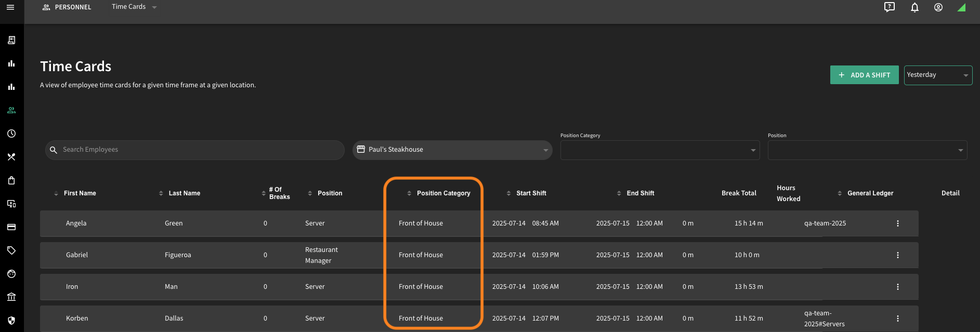Open the Time Cards dropdown in header
The image size is (980, 332).
[134, 7]
